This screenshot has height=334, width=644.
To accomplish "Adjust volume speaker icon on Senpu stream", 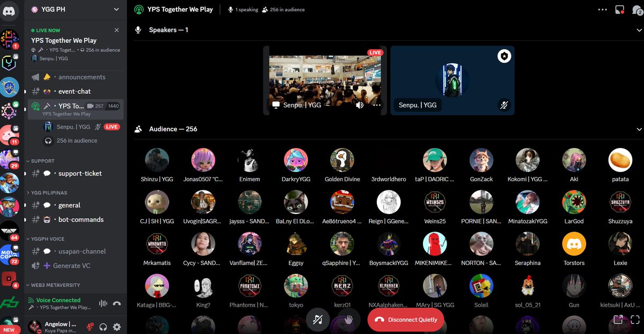I will tap(360, 105).
